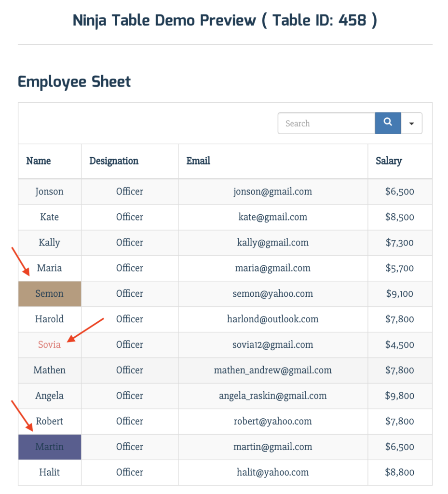This screenshot has height=494, width=448.
Task: Click angela_raskin@gmail.com email cell
Action: tap(273, 396)
